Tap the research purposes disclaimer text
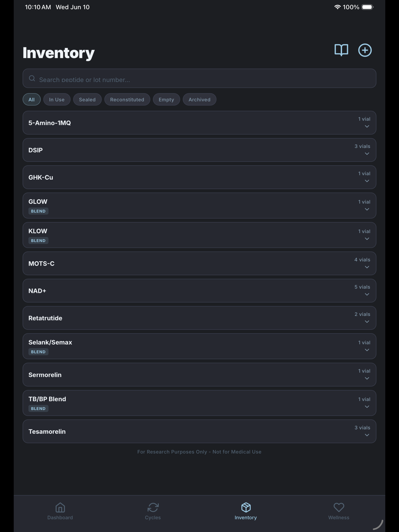The height and width of the screenshot is (532, 399). pos(199,452)
